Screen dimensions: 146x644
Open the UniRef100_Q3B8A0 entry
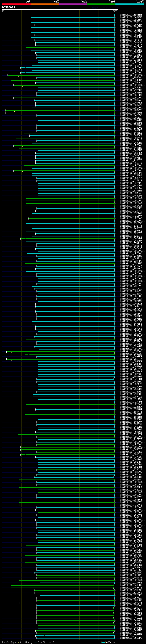point(131,352)
